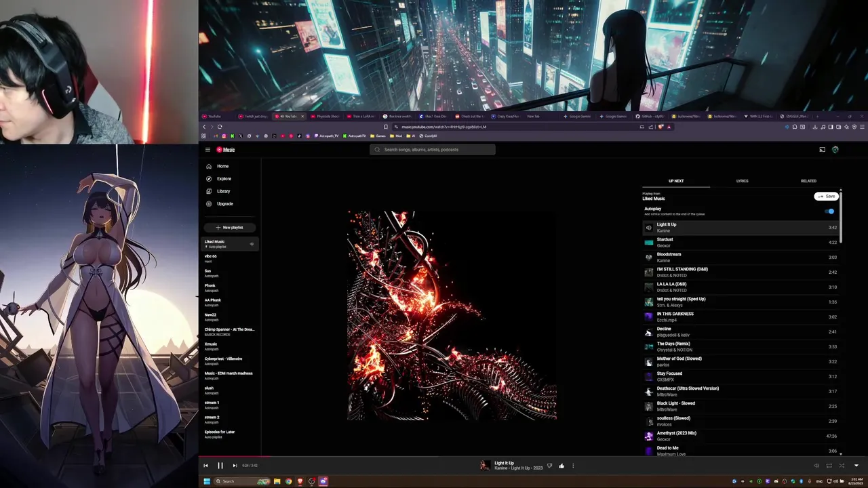Select IN THIS DARKNESS in the queue
868x488 pixels.
pyautogui.click(x=741, y=317)
